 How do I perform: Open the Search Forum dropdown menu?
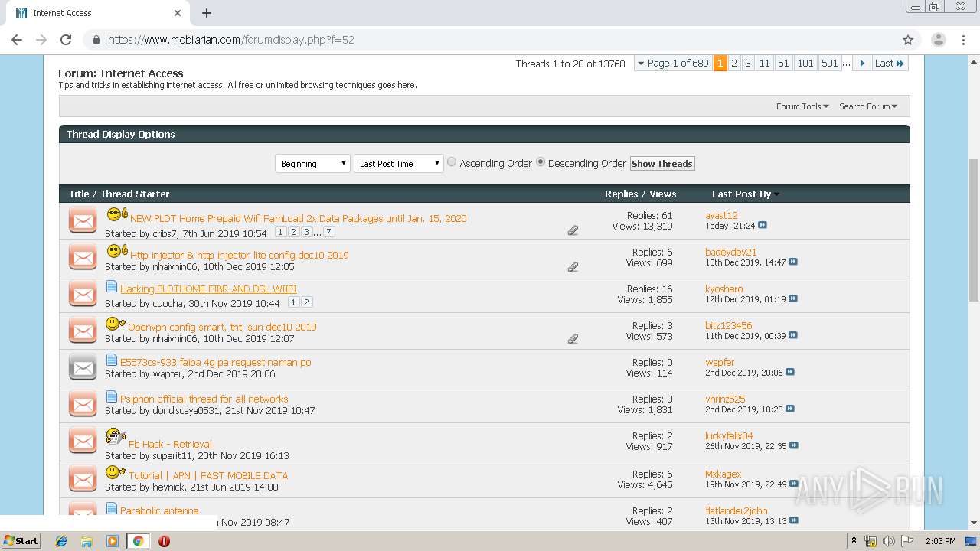tap(868, 106)
